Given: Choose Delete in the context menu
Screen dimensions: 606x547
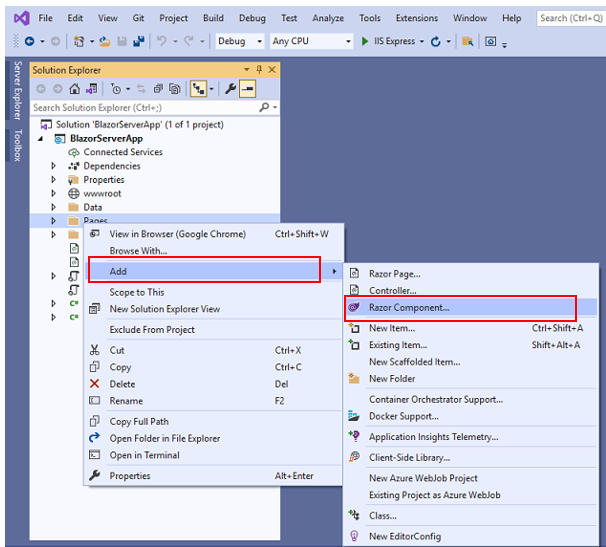Looking at the screenshot, I should (213, 384).
